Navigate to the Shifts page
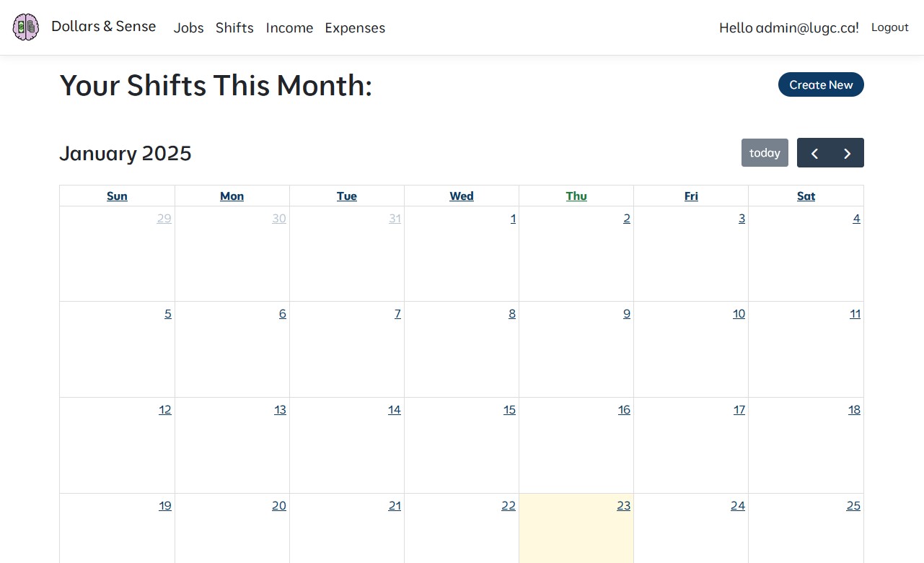Viewport: 924px width, 563px height. point(234,28)
